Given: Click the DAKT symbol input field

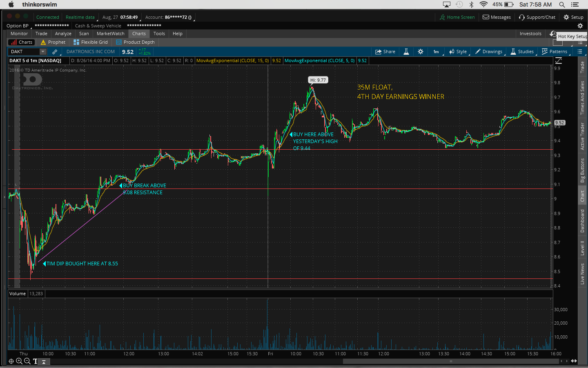Looking at the screenshot, I should click(x=24, y=52).
